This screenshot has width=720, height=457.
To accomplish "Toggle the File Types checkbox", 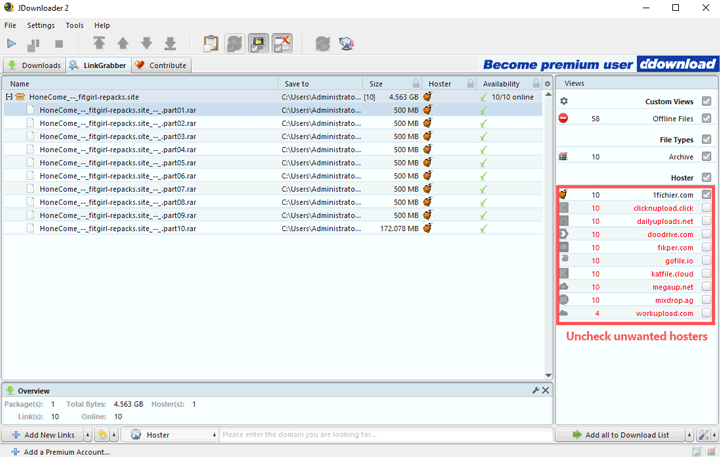I will click(706, 139).
